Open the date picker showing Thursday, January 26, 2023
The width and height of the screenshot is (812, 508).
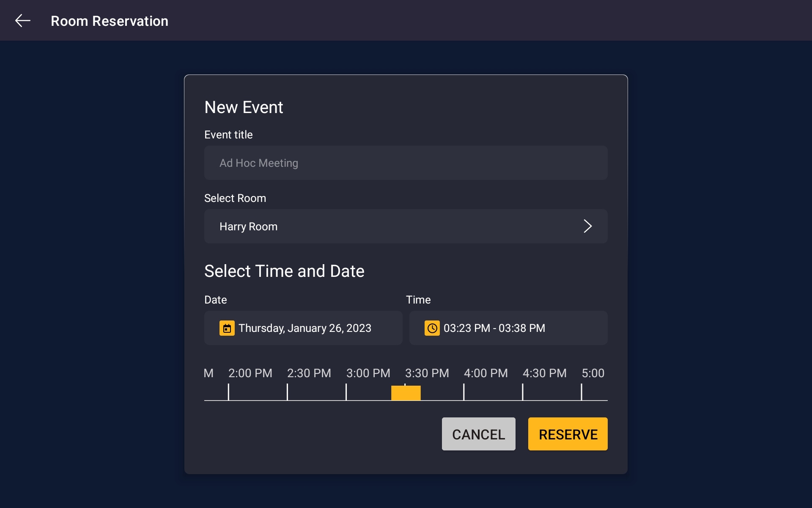coord(303,328)
